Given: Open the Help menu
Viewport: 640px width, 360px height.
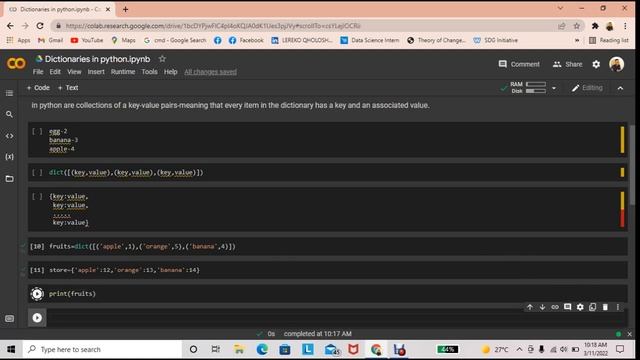Looking at the screenshot, I should click(171, 72).
